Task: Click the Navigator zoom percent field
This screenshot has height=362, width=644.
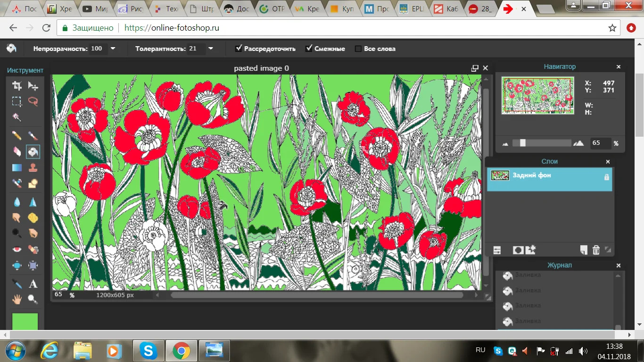Action: pyautogui.click(x=600, y=143)
